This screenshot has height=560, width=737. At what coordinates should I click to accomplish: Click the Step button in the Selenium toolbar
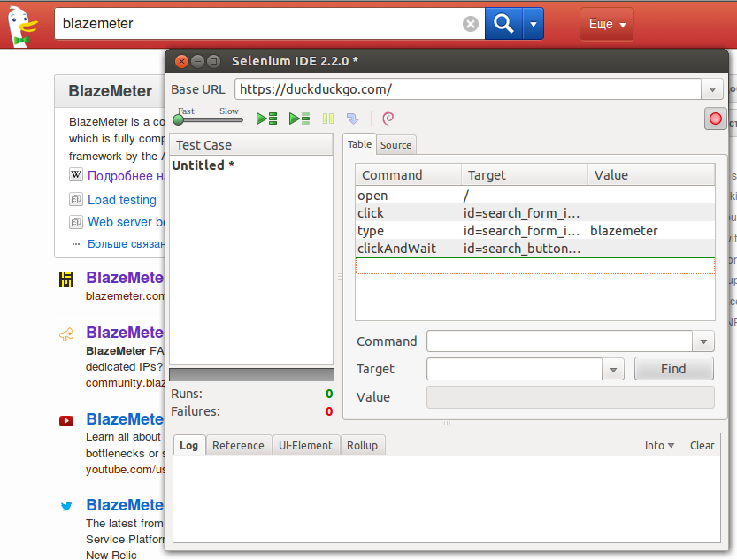pyautogui.click(x=352, y=119)
